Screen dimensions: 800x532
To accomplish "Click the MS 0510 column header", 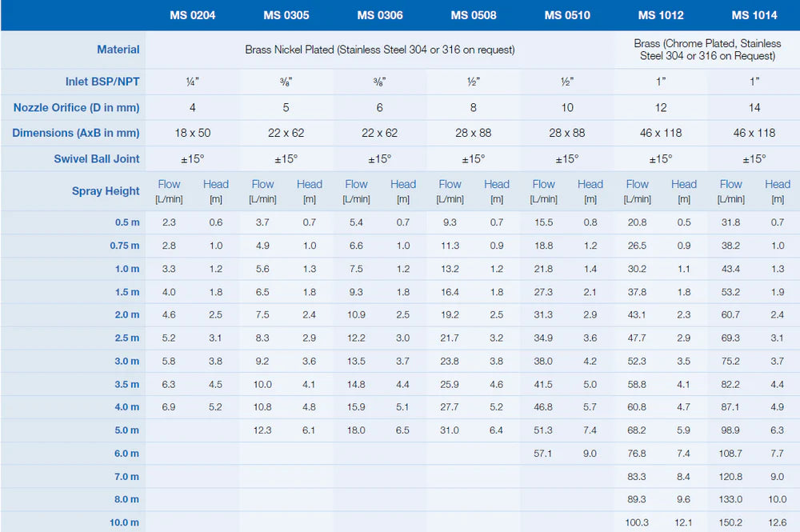I will [566, 15].
